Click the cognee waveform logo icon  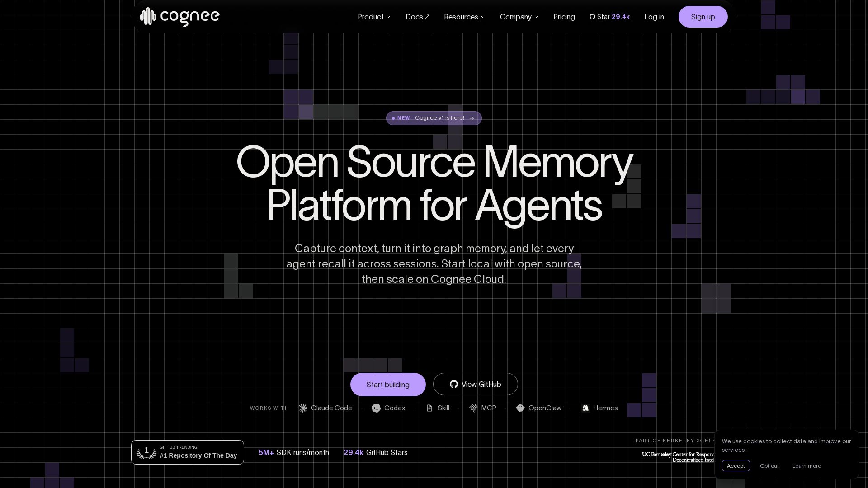pyautogui.click(x=148, y=17)
